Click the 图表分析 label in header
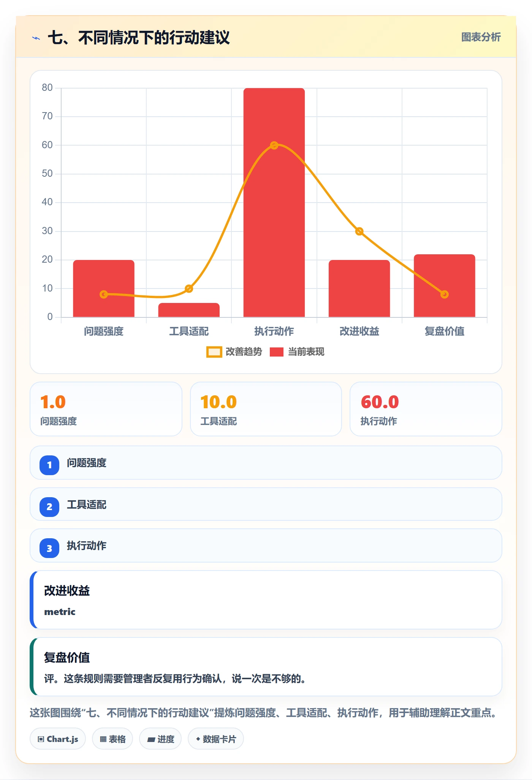This screenshot has height=780, width=532. pyautogui.click(x=481, y=37)
